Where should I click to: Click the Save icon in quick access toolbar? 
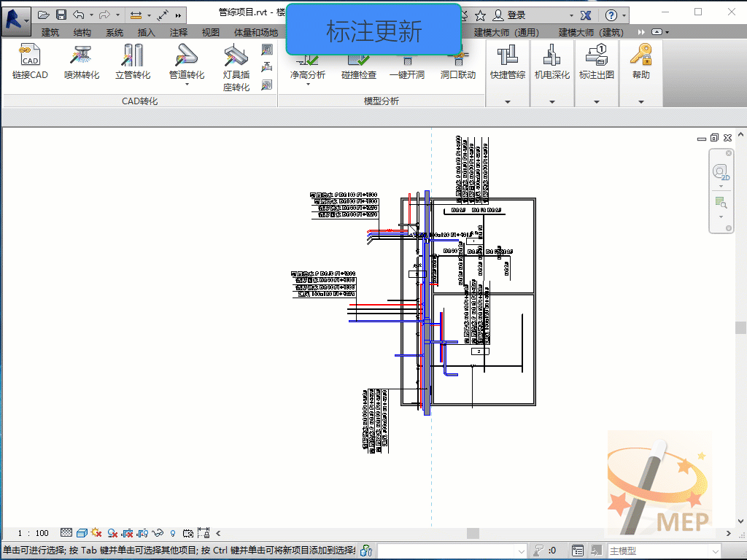[x=61, y=15]
